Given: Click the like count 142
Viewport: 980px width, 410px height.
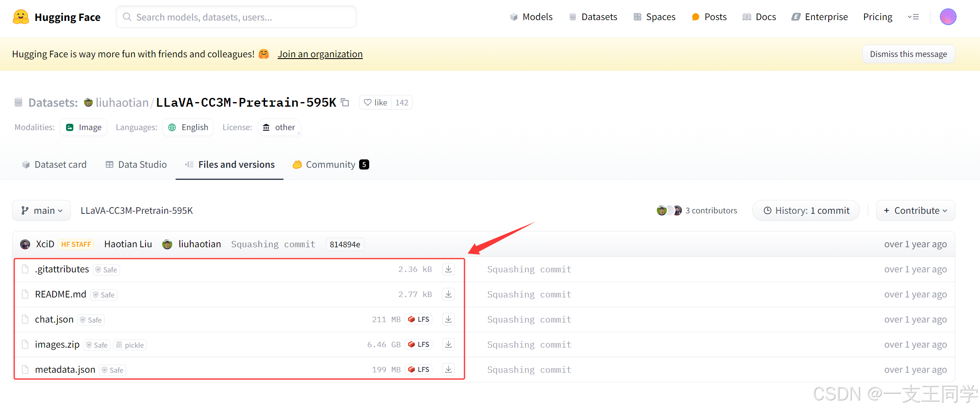Looking at the screenshot, I should click(402, 102).
